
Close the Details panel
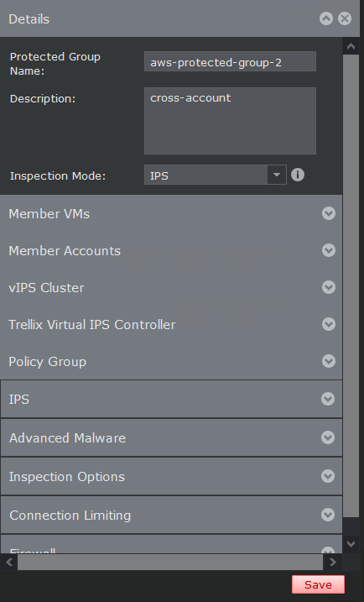click(x=345, y=18)
